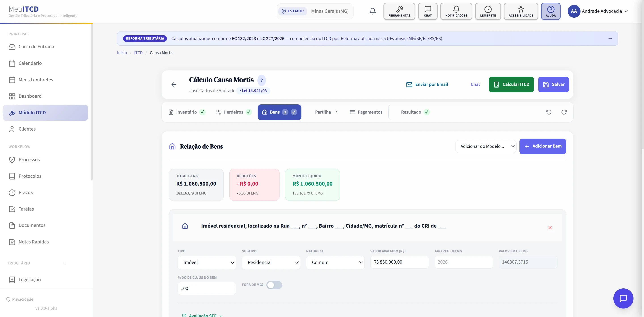Viewport: 644px width, 317px height.
Task: Click the Adicionar Bem button
Action: pyautogui.click(x=543, y=146)
